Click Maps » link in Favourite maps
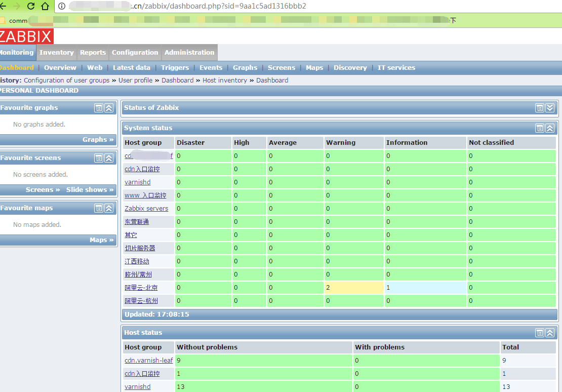 [101, 240]
